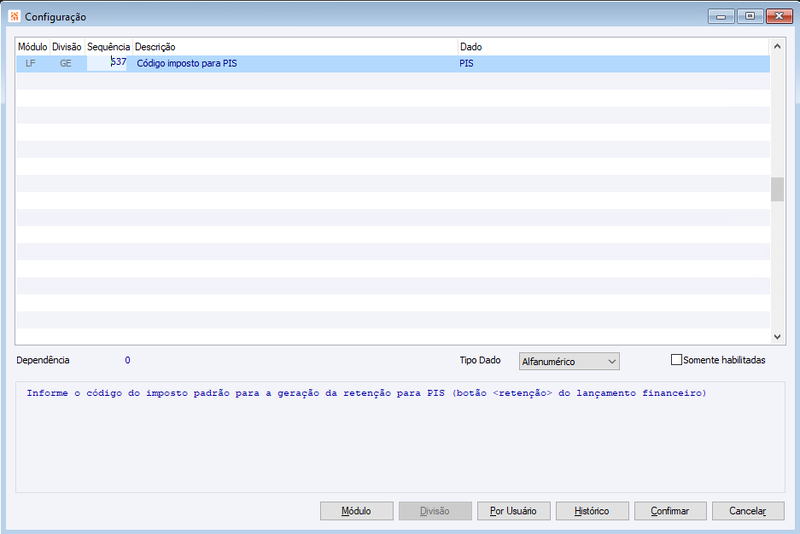Click the Módulo column header

(33, 47)
